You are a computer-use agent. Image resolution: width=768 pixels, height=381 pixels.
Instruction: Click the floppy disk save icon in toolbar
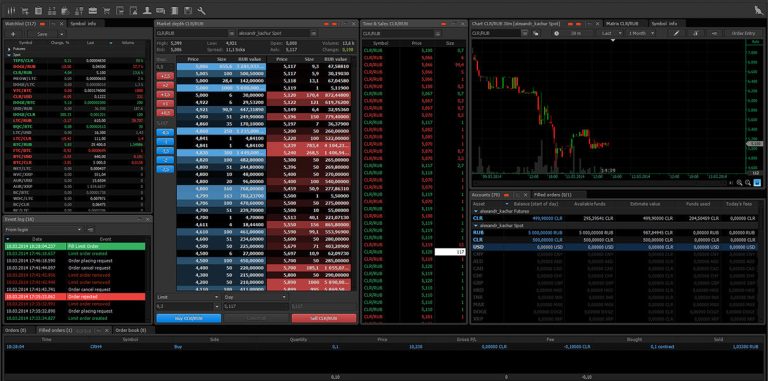(x=188, y=10)
